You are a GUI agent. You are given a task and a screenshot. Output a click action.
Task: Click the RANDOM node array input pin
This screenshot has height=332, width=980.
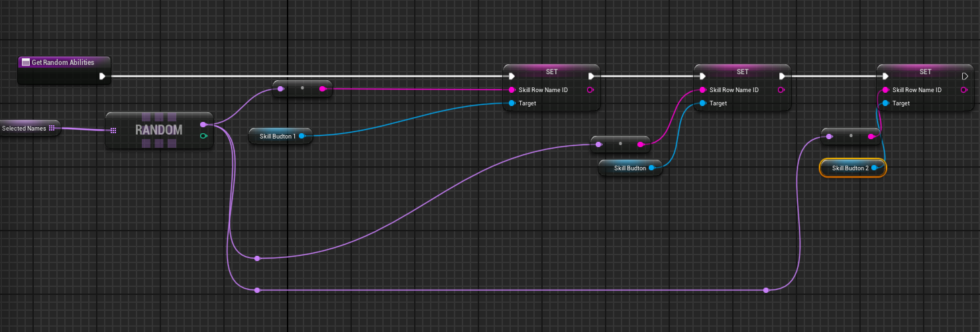113,131
